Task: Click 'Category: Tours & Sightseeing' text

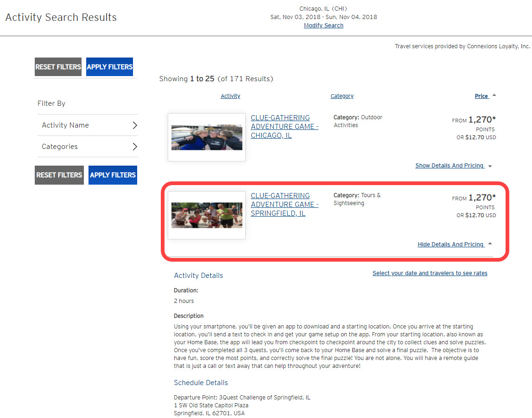Action: click(357, 199)
